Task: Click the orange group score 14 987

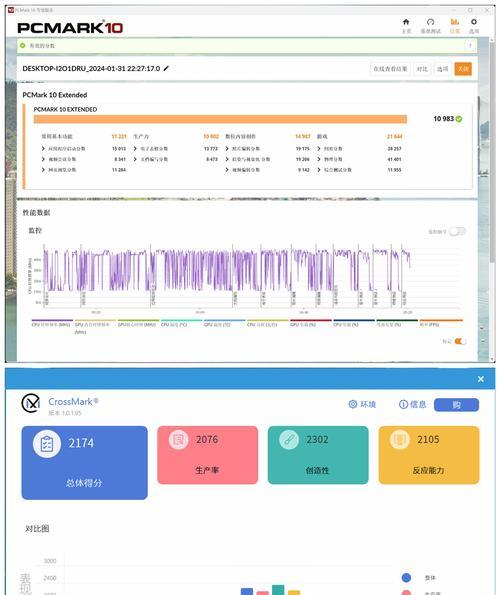Action: pos(303,136)
